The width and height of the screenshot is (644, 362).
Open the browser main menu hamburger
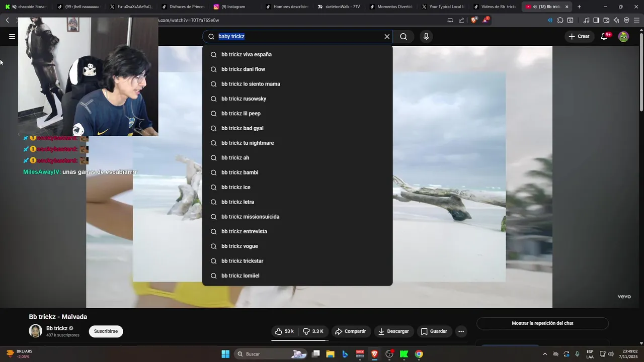(637, 20)
